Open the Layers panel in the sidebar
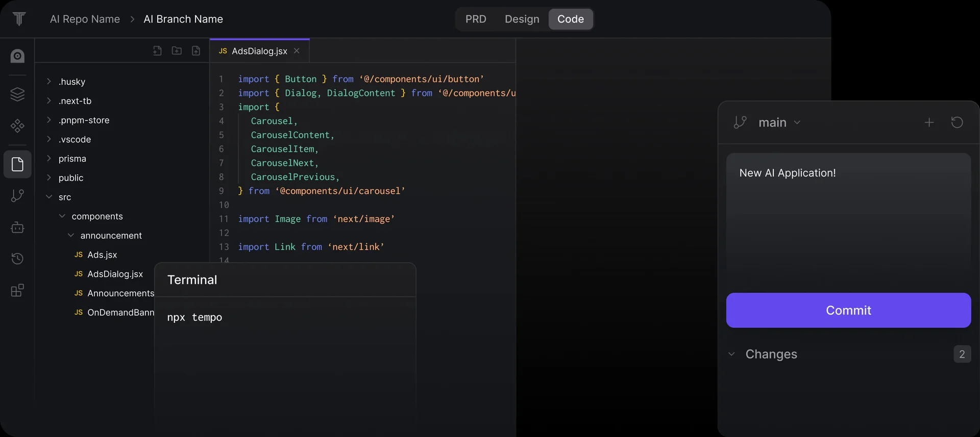980x437 pixels. click(17, 94)
